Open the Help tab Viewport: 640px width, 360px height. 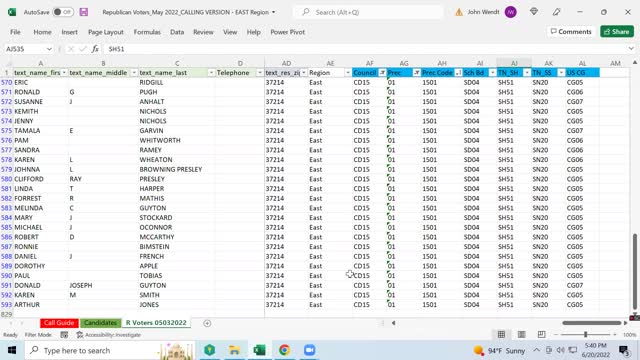click(x=253, y=32)
